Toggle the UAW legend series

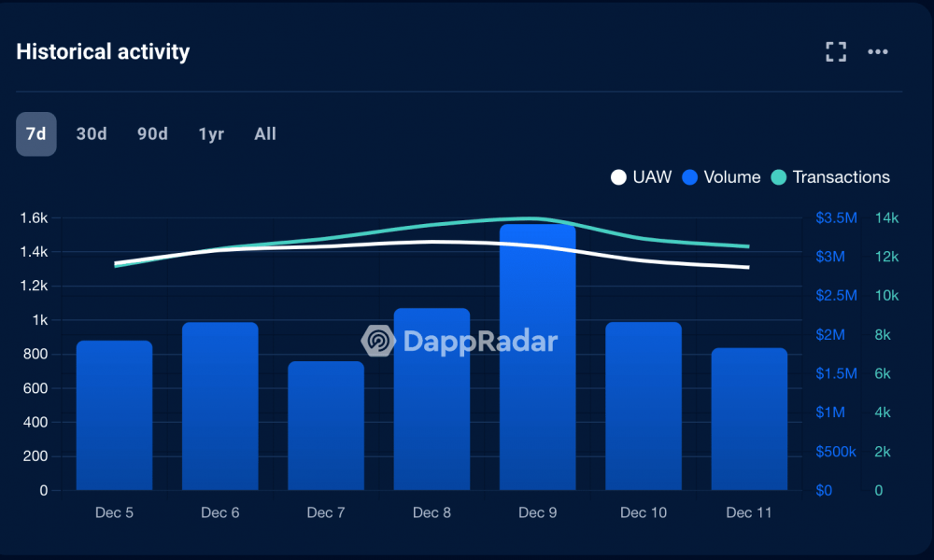pyautogui.click(x=641, y=177)
